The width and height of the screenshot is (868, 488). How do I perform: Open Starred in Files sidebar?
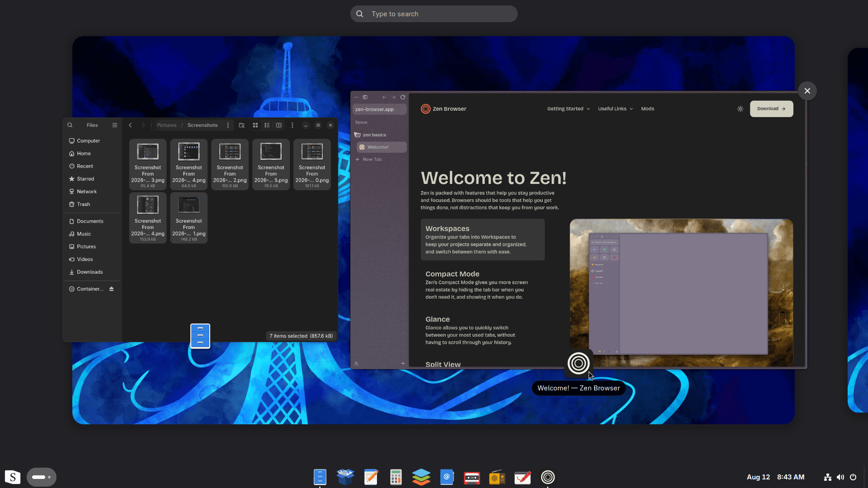pos(93,179)
